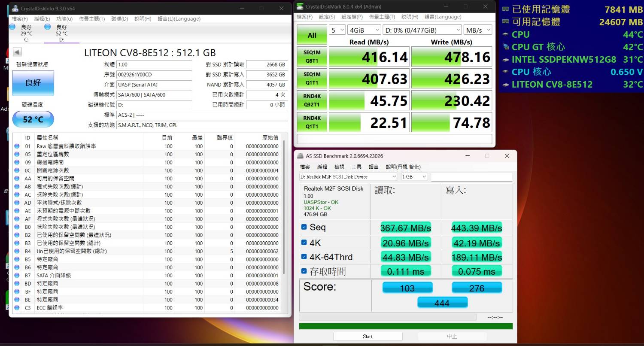The width and height of the screenshot is (644, 346).
Task: Open the 設定(S) menu in CrystalDiskMark
Action: [x=327, y=17]
